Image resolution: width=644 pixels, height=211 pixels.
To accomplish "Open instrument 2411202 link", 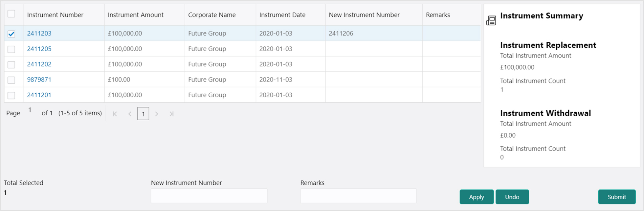I will [39, 64].
